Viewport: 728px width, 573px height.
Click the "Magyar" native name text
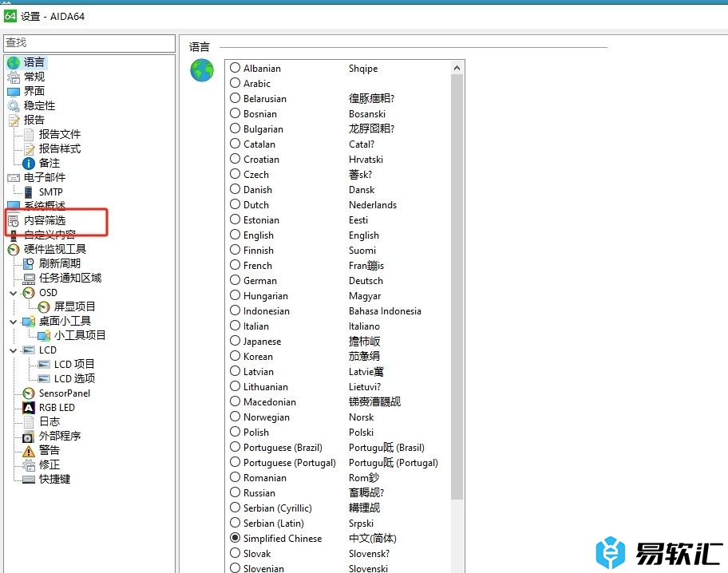click(365, 296)
